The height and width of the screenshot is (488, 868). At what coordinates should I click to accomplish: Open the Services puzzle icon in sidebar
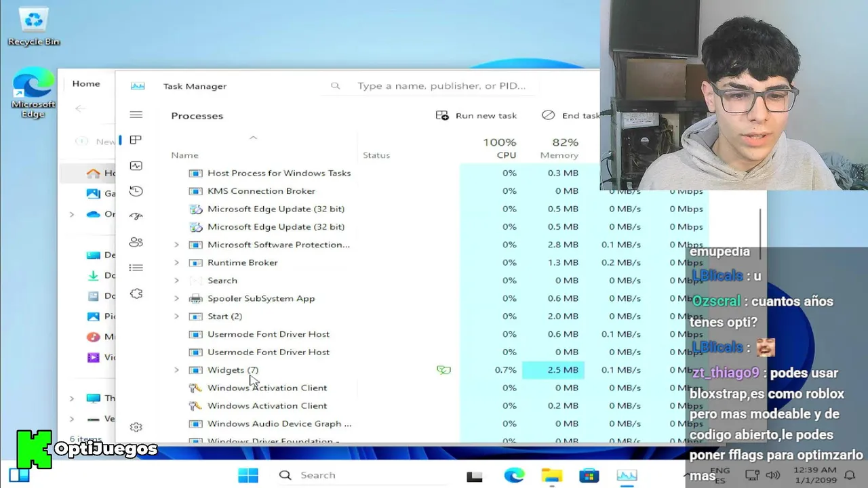coord(136,293)
